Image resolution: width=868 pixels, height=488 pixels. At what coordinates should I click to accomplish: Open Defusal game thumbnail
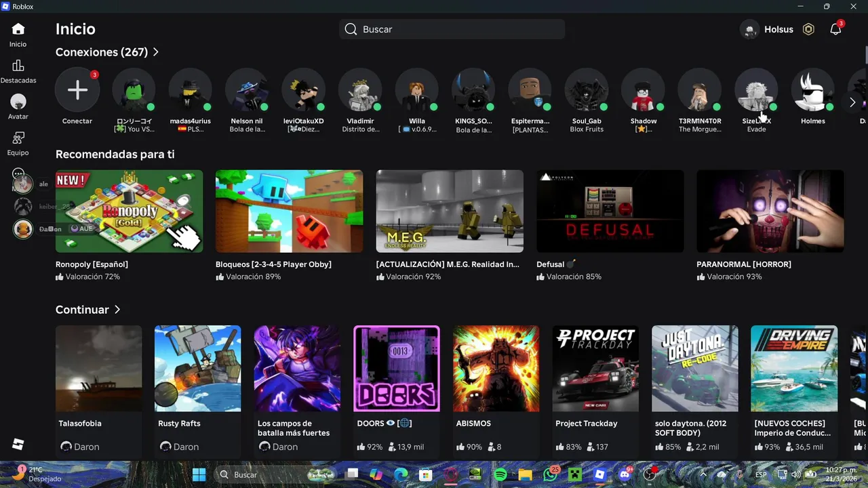[610, 211]
